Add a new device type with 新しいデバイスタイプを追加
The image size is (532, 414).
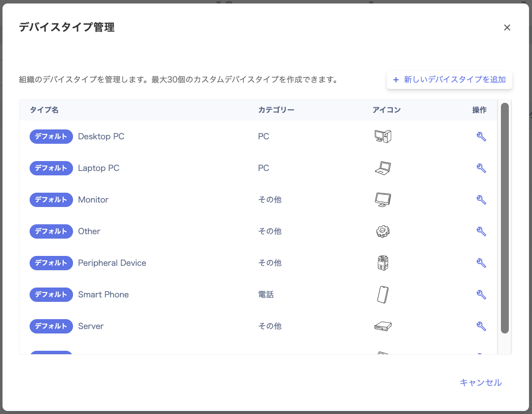pyautogui.click(x=449, y=80)
